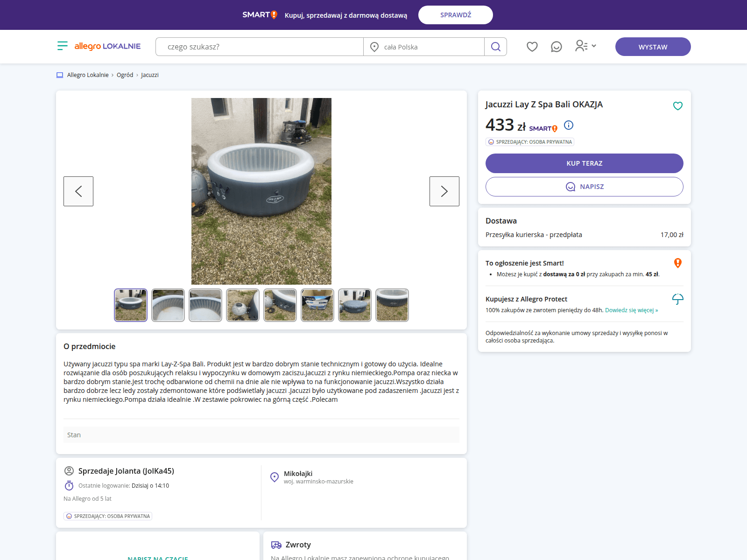Click 'SPRZEDAJĄCY: OSOBA PRYWATNA' badge under price
Screen dimensions: 747x560
click(x=530, y=142)
